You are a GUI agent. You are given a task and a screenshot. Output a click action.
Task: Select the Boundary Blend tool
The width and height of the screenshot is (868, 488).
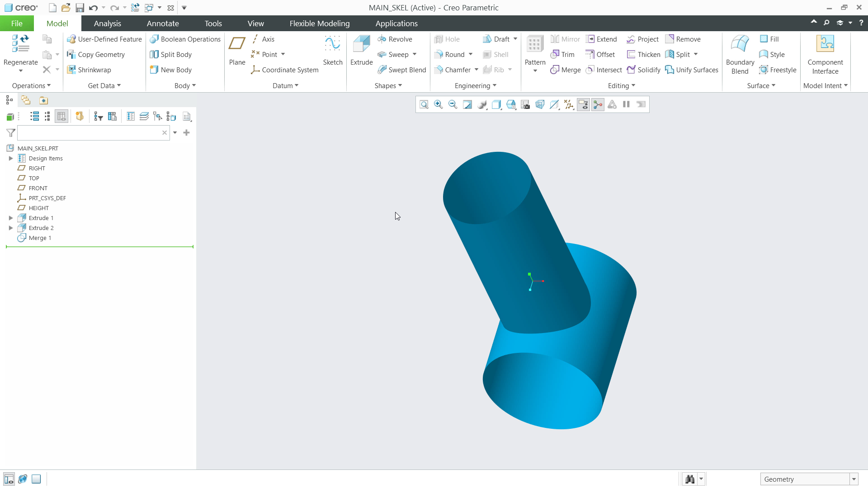tap(740, 54)
